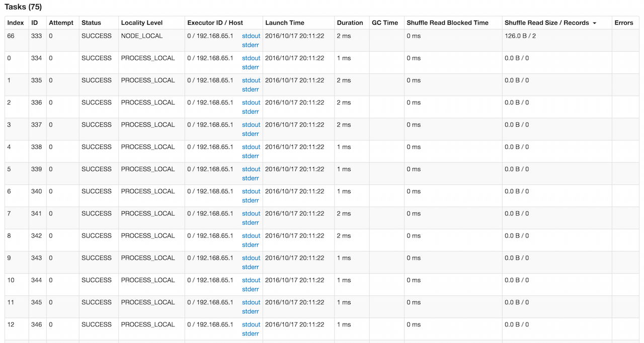Open stdout log for task ID 342
This screenshot has width=644, height=343.
pos(251,236)
